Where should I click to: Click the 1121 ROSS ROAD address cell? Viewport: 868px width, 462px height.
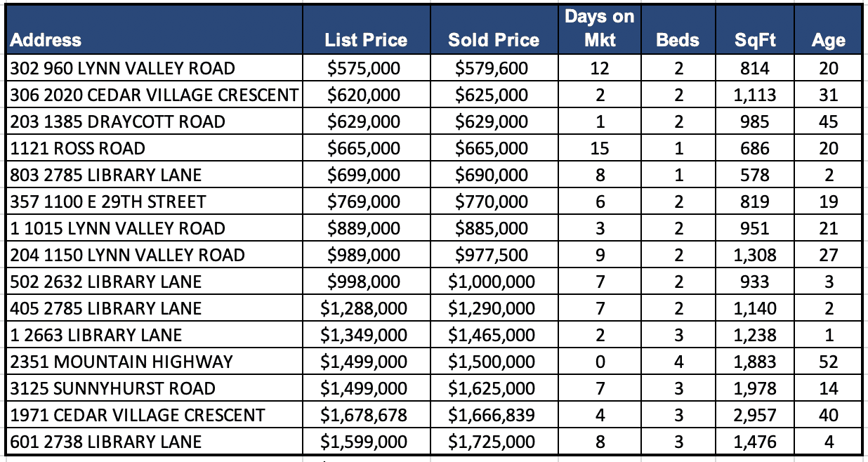pyautogui.click(x=78, y=148)
